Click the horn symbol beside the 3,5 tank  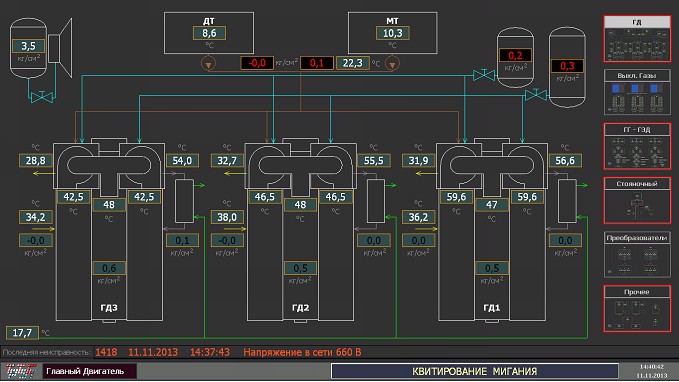60,48
